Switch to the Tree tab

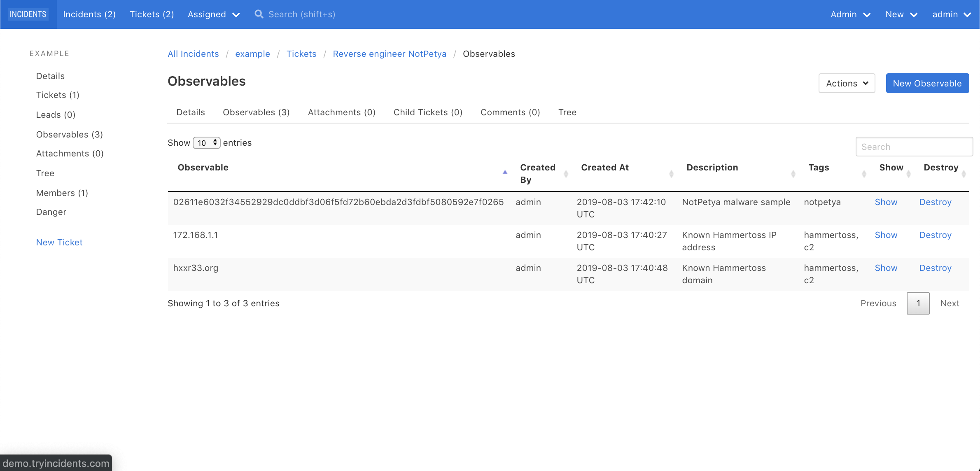[x=567, y=112]
